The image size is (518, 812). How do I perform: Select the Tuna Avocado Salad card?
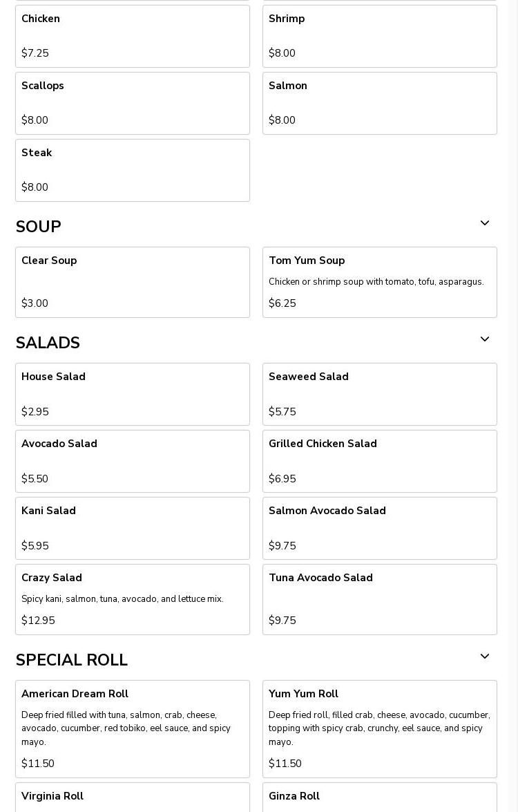click(x=380, y=600)
